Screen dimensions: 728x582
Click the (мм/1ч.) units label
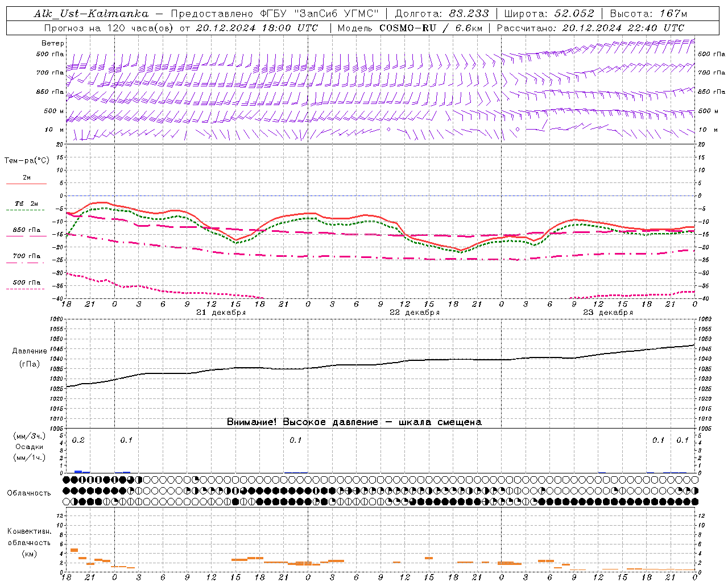tap(29, 458)
